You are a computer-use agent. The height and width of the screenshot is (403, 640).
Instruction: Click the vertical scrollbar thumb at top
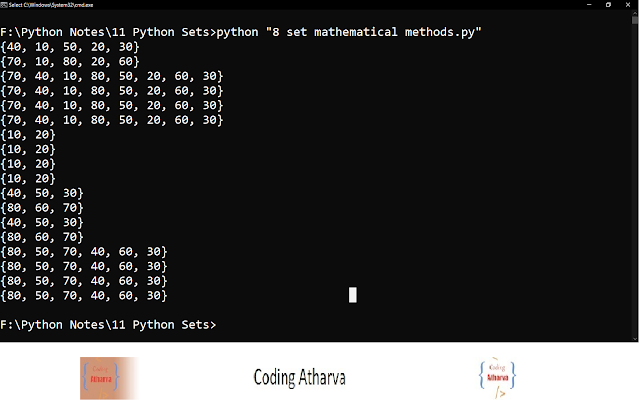(x=634, y=20)
